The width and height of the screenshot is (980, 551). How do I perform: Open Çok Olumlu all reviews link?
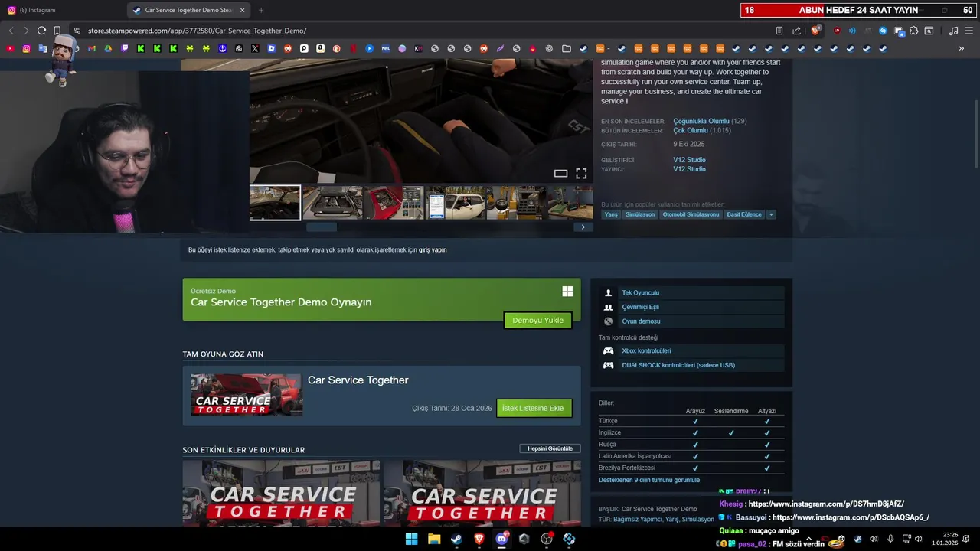691,130
